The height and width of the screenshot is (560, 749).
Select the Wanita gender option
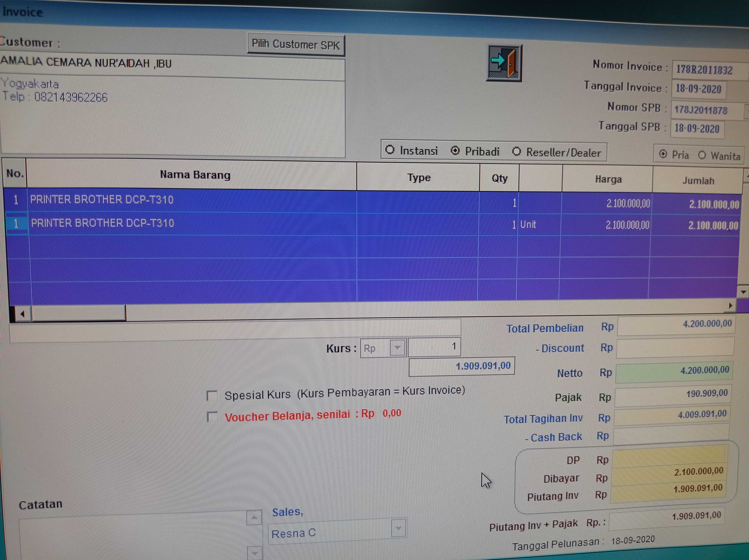tap(702, 155)
